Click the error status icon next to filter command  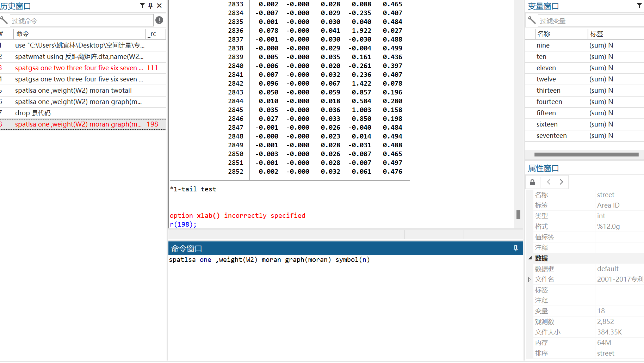(159, 20)
